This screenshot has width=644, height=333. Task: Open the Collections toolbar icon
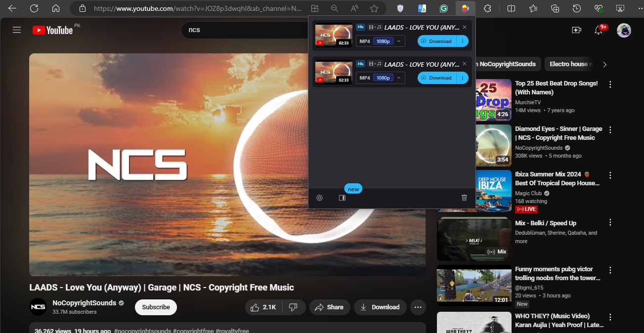coord(554,8)
